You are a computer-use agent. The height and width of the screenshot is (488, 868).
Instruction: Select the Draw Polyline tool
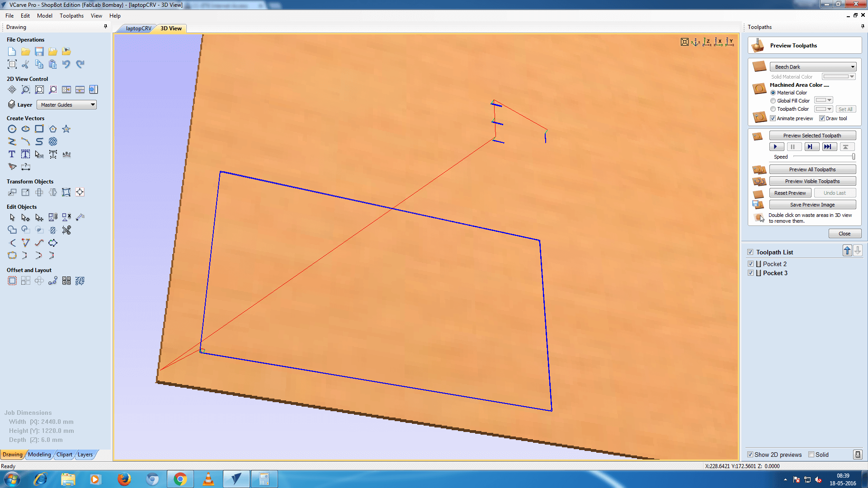coord(12,141)
